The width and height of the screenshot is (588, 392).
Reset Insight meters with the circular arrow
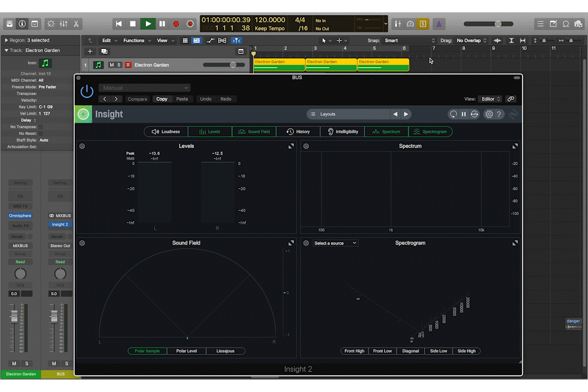coord(453,114)
